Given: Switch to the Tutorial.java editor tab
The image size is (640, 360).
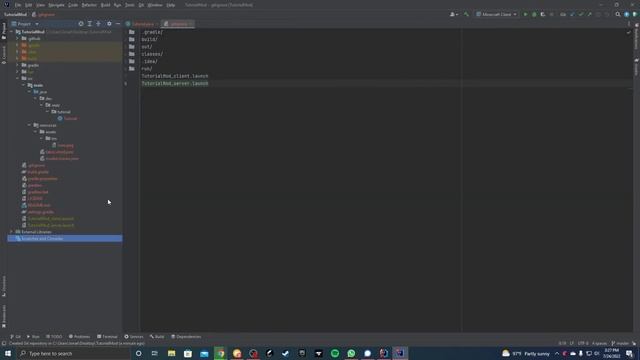Looking at the screenshot, I should pyautogui.click(x=141, y=24).
